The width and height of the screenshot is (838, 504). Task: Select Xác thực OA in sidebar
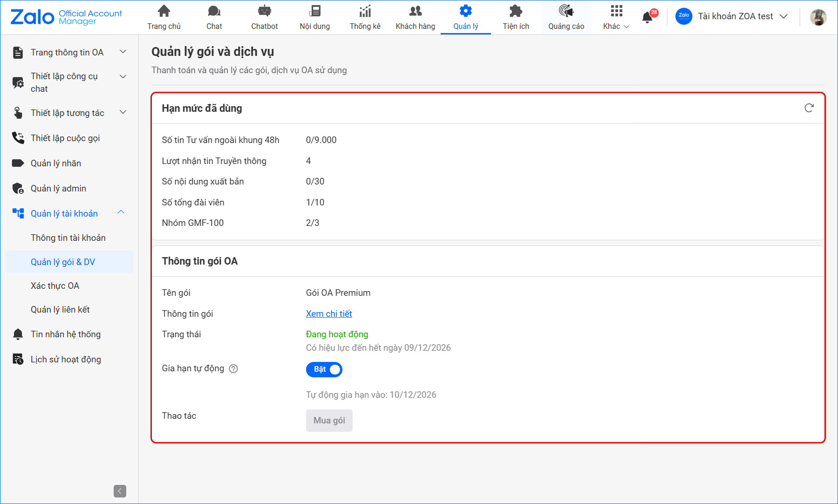pyautogui.click(x=55, y=286)
